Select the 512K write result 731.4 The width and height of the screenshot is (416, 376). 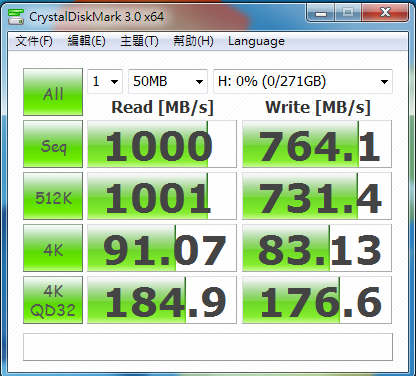[317, 196]
